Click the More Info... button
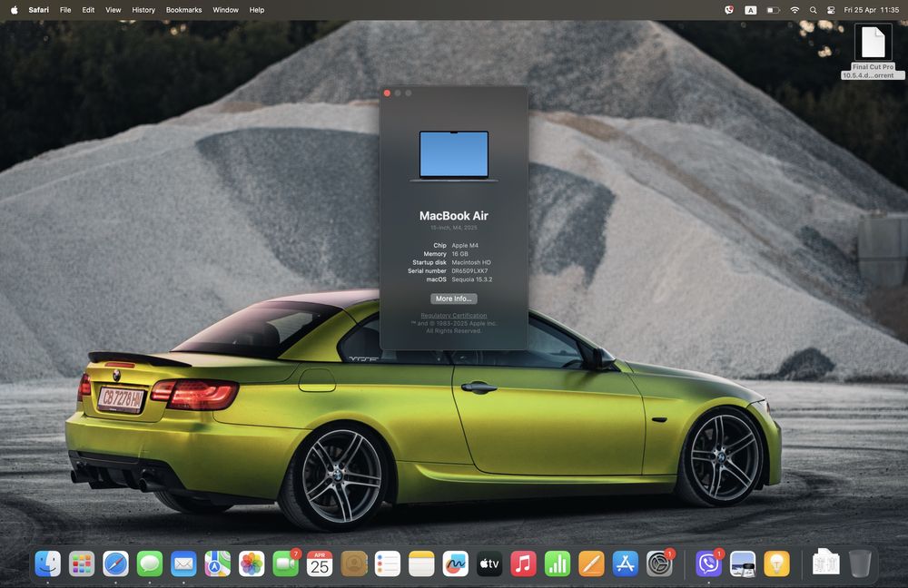908x588 pixels. [454, 299]
